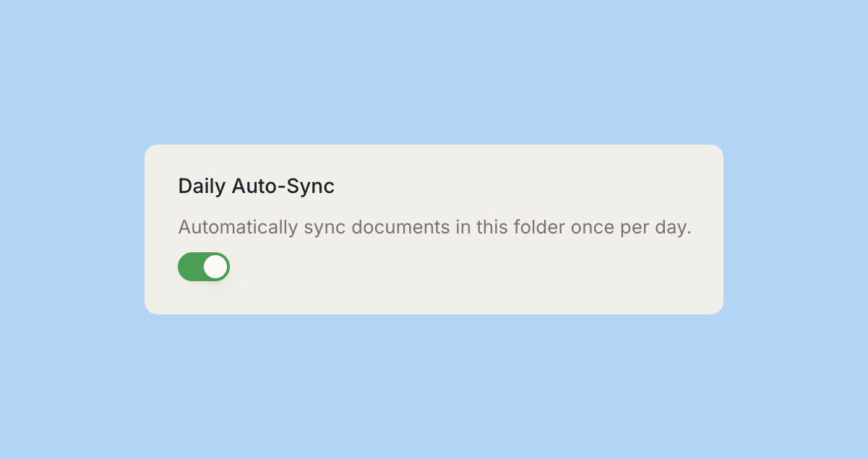Viewport: 868px width, 459px height.
Task: Click the auto-sync description sentence
Action: [x=434, y=227]
